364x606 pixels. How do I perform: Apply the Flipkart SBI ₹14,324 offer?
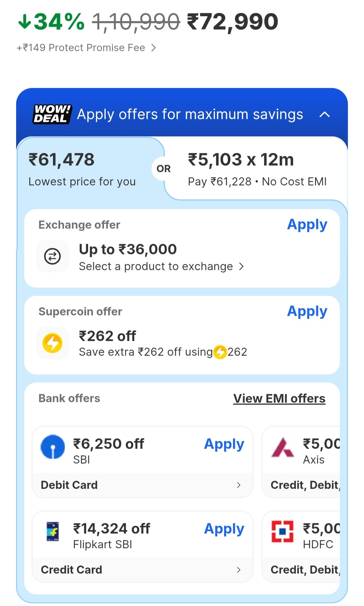(x=224, y=529)
